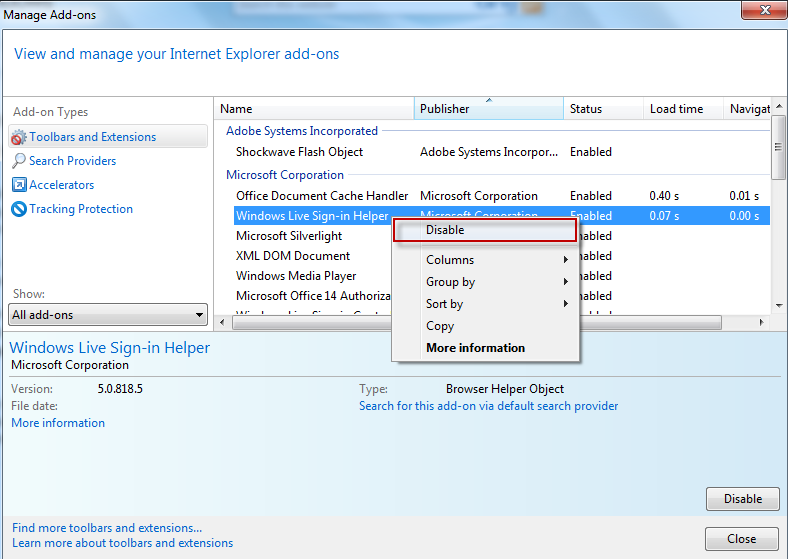Close the Manage Add-ons window

tap(764, 10)
